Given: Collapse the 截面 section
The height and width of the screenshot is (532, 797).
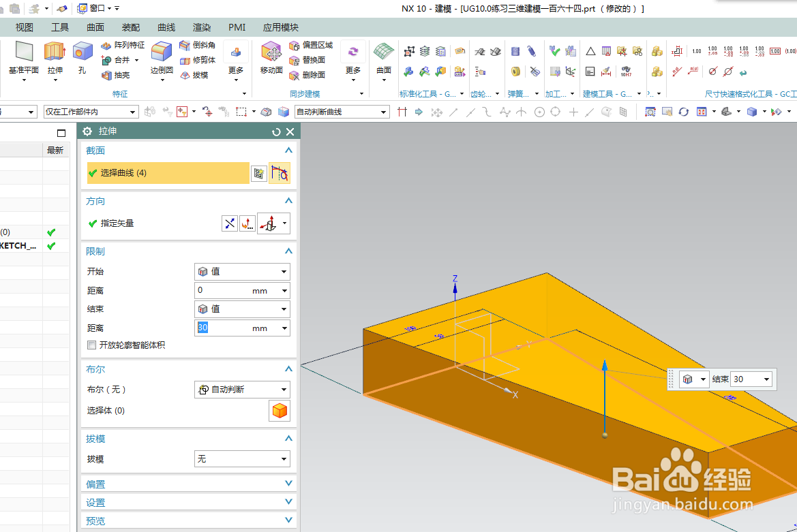Looking at the screenshot, I should (288, 151).
